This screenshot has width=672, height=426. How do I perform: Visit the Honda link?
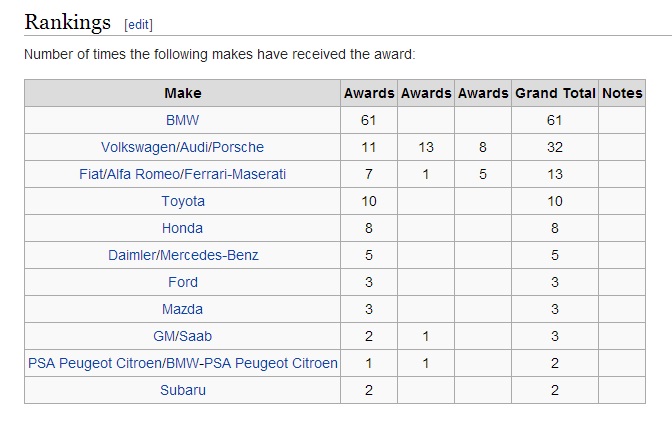point(183,228)
